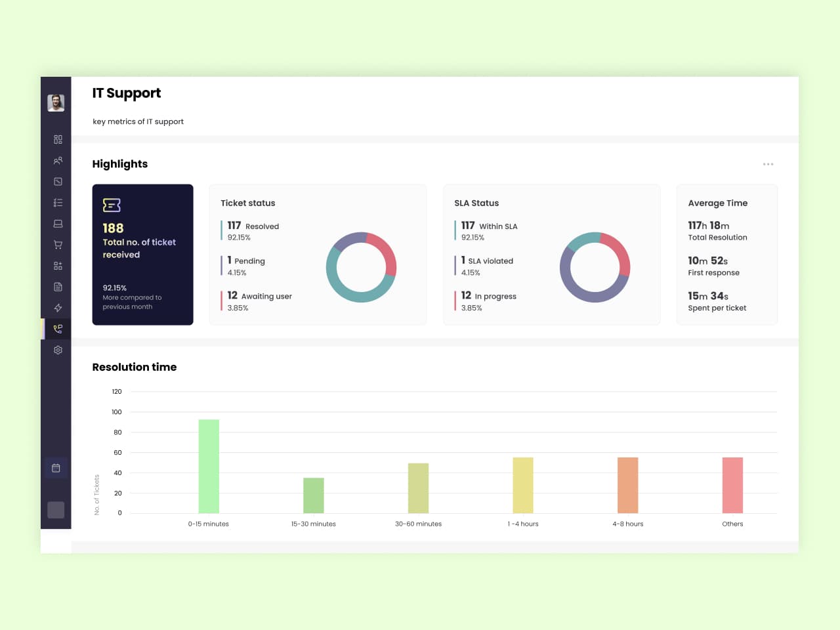Click the SLA Status donut chart
The image size is (840, 630).
coord(595,267)
